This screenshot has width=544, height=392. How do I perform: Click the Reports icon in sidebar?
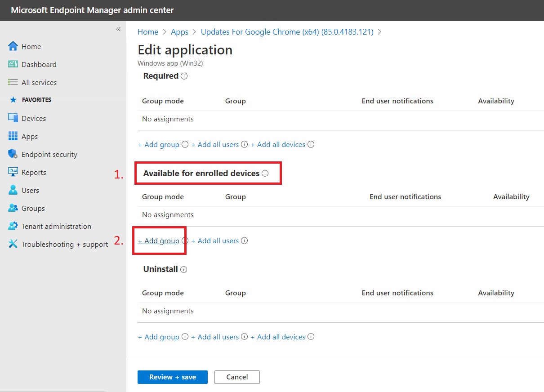coord(13,172)
